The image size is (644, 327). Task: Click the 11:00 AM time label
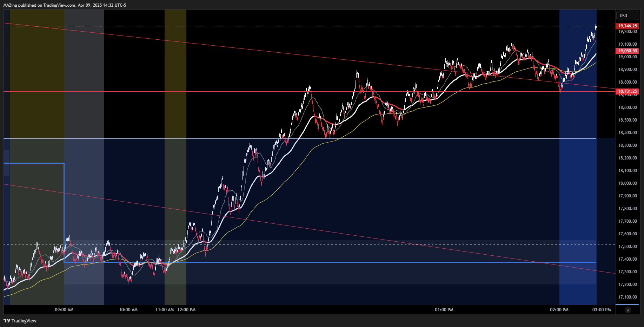point(165,310)
